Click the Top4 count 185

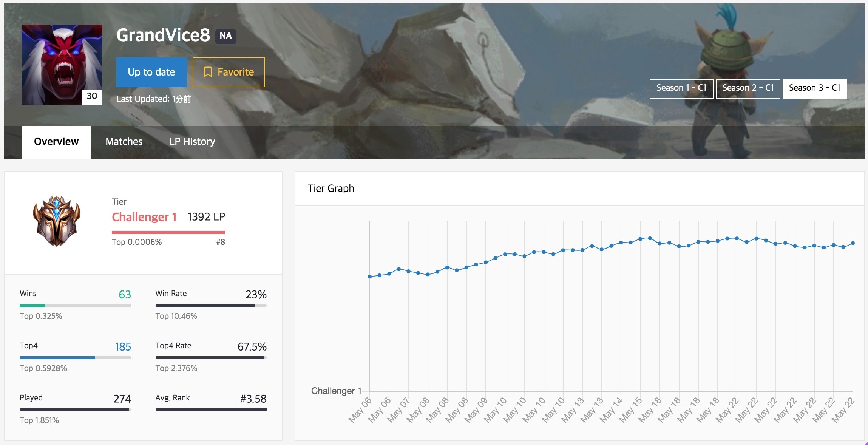coord(123,347)
